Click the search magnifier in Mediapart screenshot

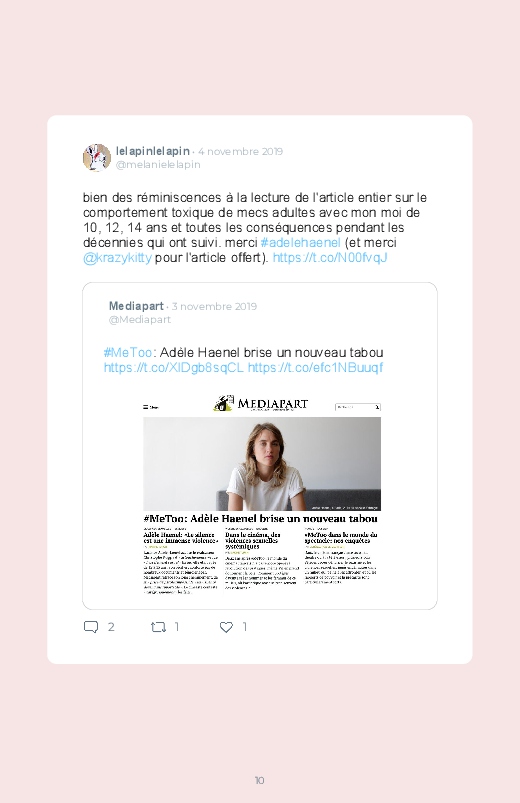point(377,407)
